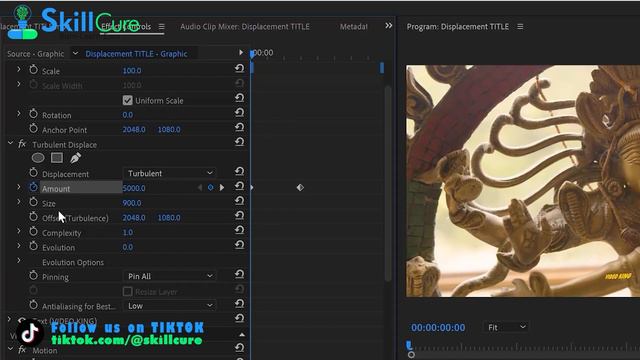This screenshot has width=640, height=360.
Task: Select the Program: Displacement TITLE tab
Action: pos(458,27)
